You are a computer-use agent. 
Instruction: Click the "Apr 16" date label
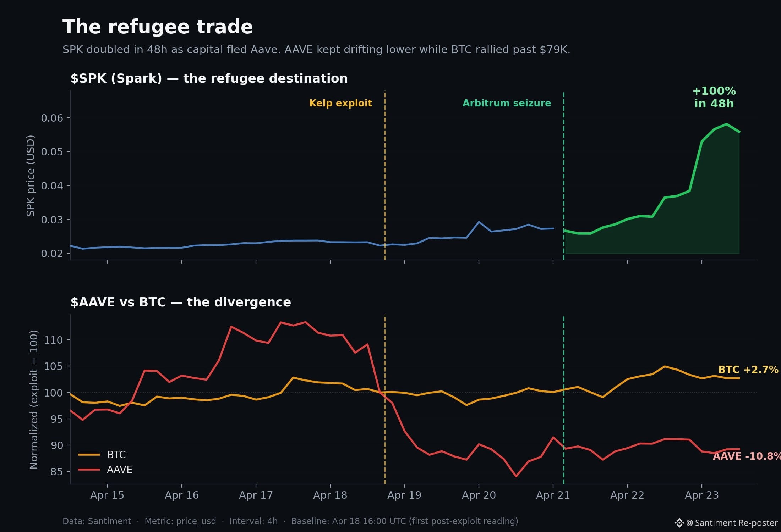pos(182,495)
